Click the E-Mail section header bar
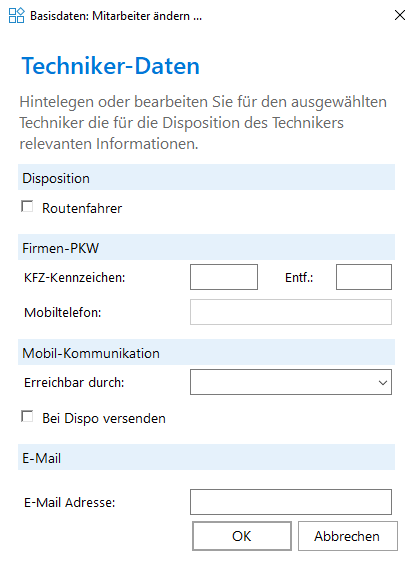This screenshot has width=416, height=568. [x=207, y=458]
